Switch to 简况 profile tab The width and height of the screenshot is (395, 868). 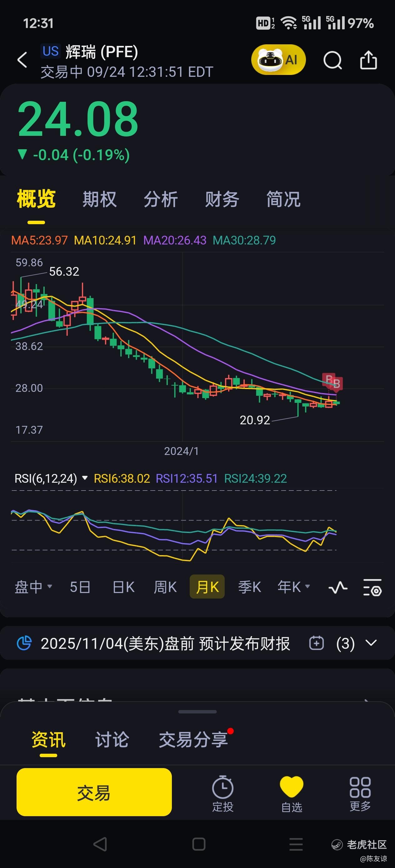click(x=283, y=199)
